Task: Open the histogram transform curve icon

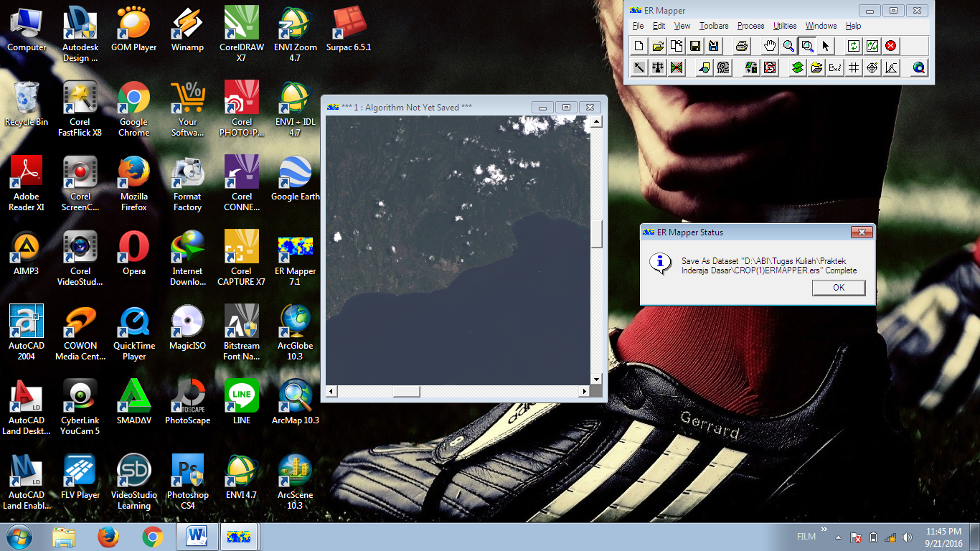Action: [x=891, y=67]
